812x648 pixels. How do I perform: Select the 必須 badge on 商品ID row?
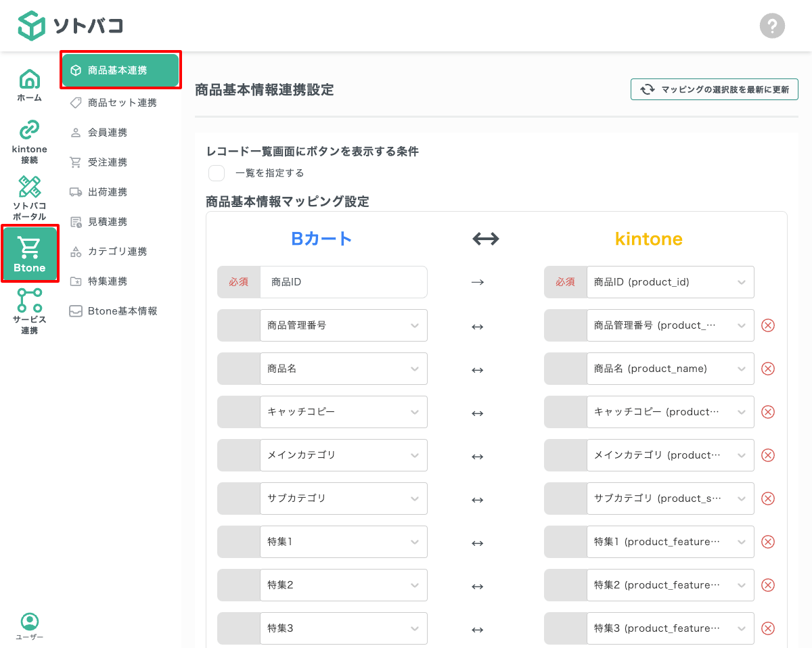pyautogui.click(x=238, y=282)
